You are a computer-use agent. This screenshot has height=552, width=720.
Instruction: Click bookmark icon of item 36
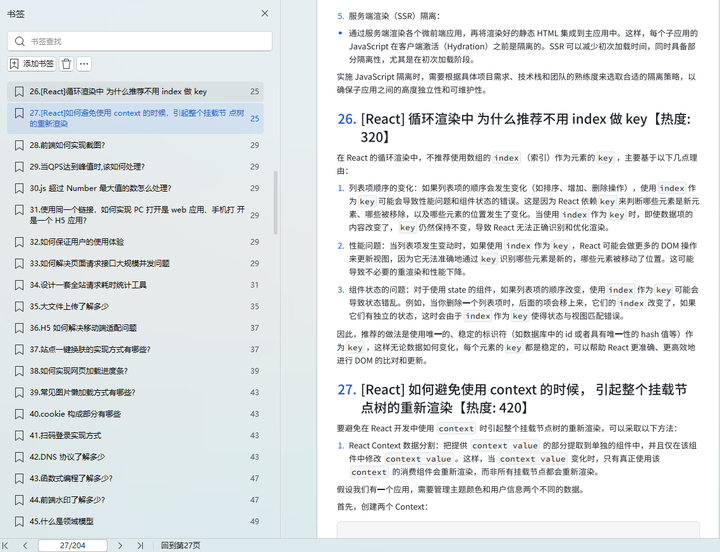coord(19,328)
